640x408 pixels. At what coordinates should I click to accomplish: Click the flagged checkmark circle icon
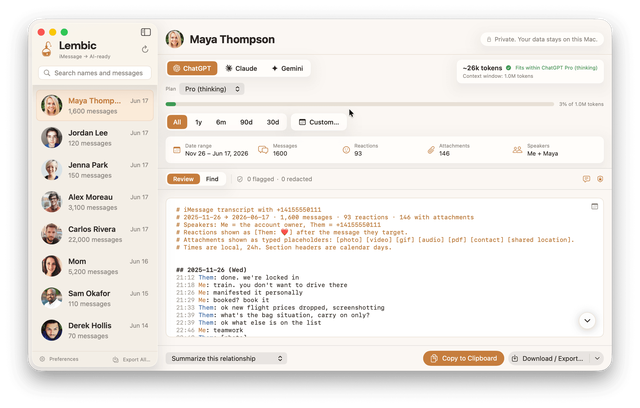(x=240, y=179)
